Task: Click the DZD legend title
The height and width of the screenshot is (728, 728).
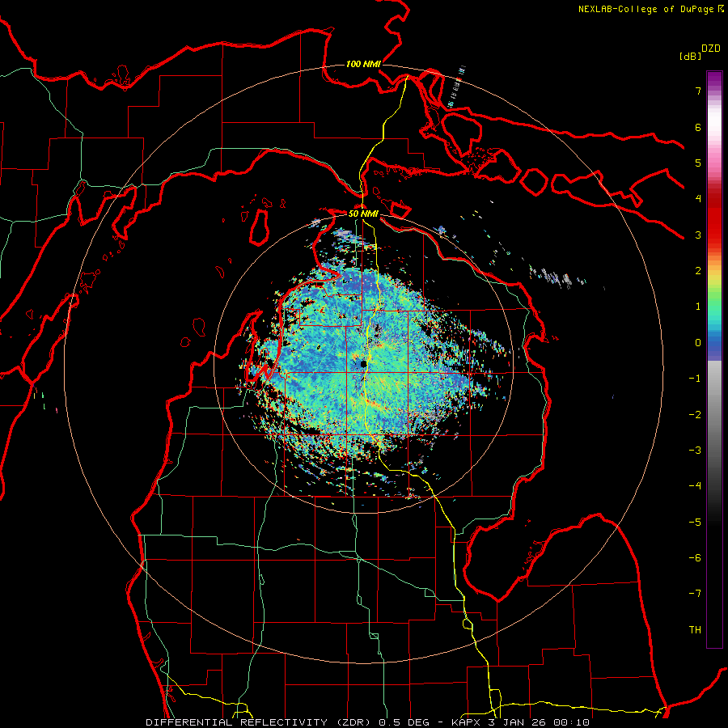Action: (711, 49)
